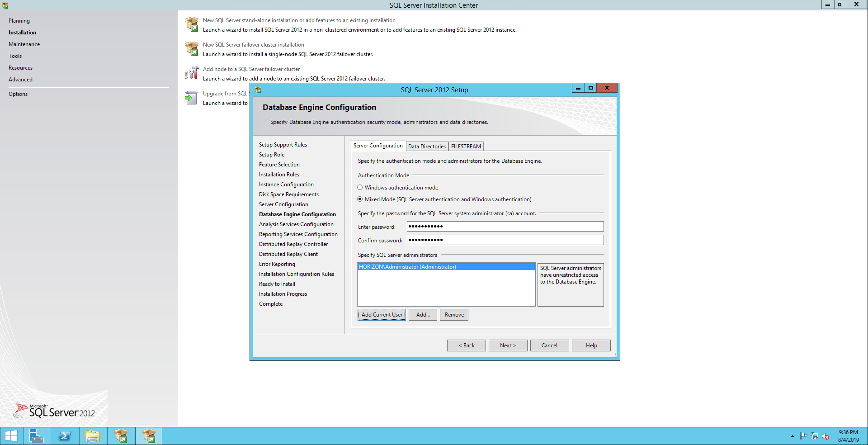The width and height of the screenshot is (868, 445).
Task: Select Mixed Mode authentication radio button
Action: coord(360,199)
